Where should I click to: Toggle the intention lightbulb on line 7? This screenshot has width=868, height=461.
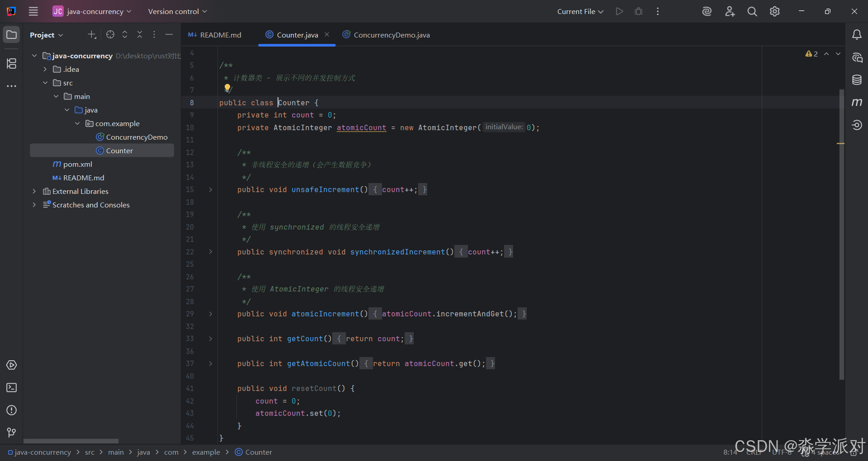[x=227, y=89]
